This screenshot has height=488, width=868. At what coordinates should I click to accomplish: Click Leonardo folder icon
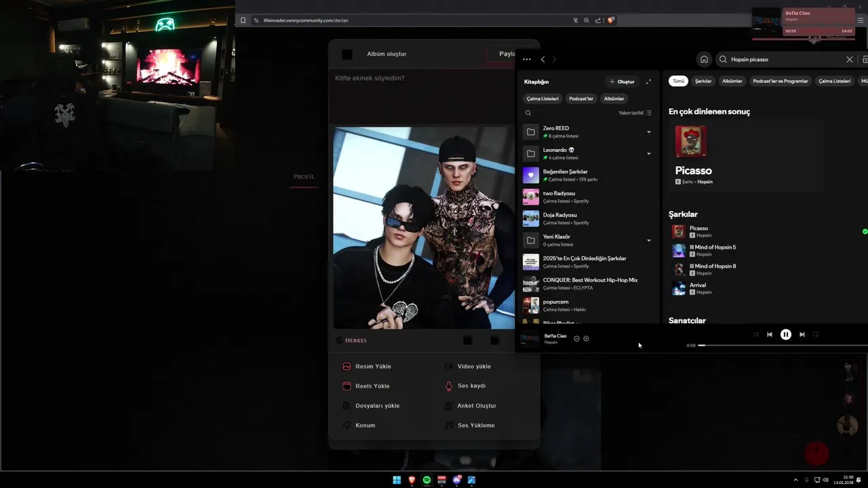pyautogui.click(x=531, y=154)
